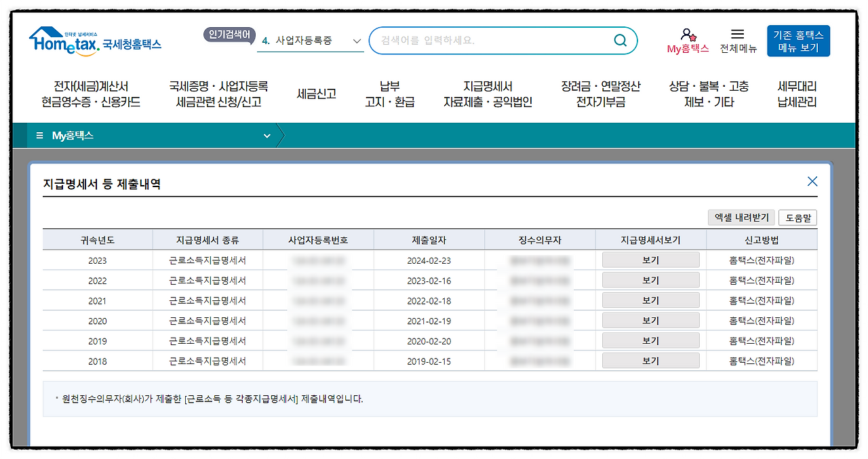The image size is (868, 459).
Task: Select the 2023 귀속년도 cell
Action: click(97, 260)
